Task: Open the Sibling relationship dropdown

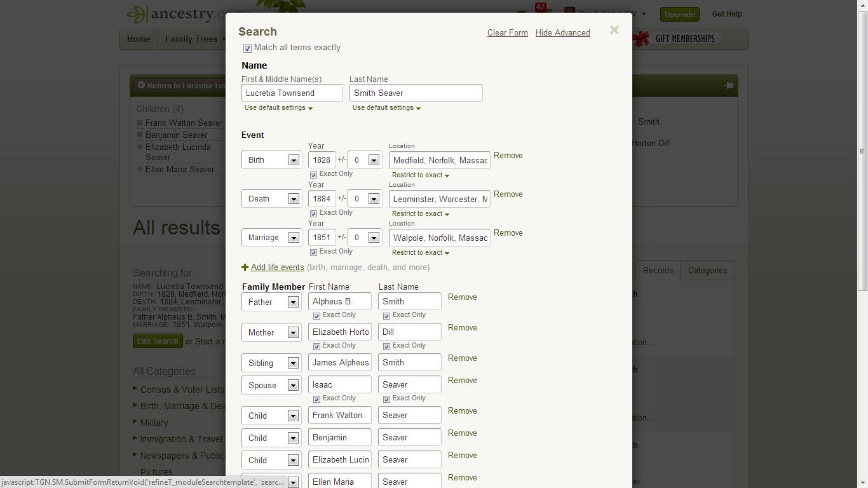Action: pos(272,363)
